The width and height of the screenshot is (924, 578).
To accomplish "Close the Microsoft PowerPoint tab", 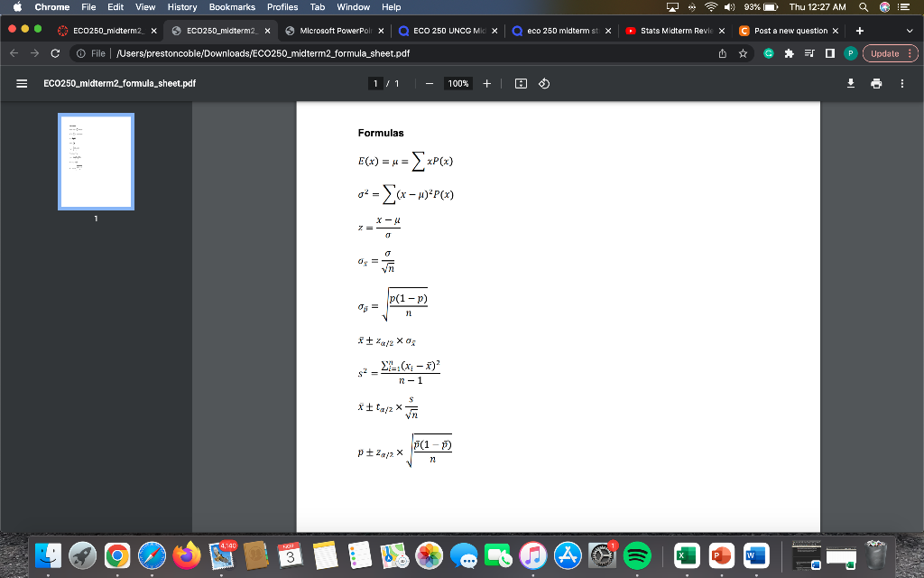I will [381, 31].
